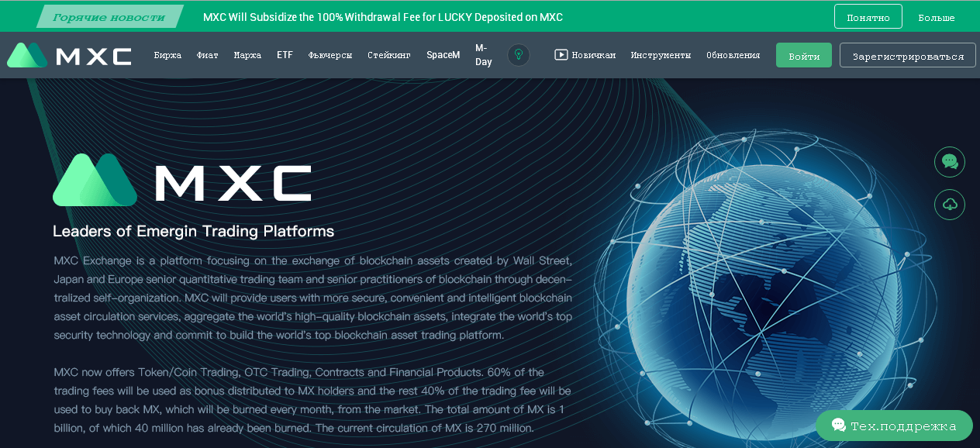Select SpaceM in the navigation bar

point(443,55)
